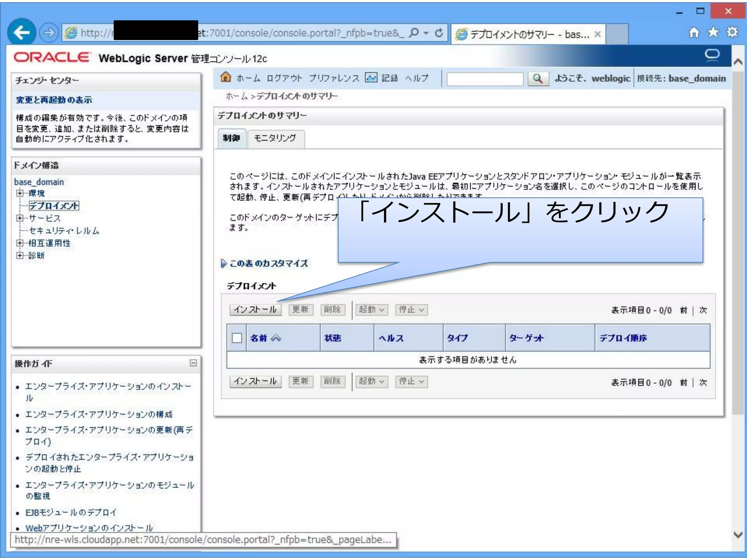
Task: Click the upper 前 pagination link
Action: [x=684, y=310]
